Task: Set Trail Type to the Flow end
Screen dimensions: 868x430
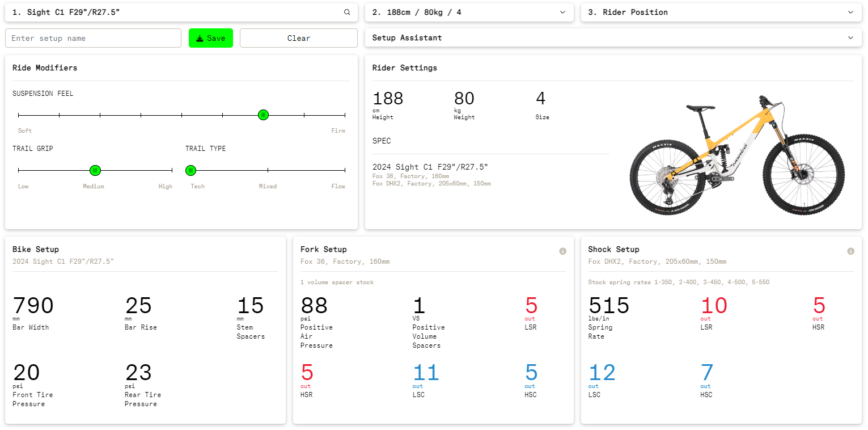Action: (345, 170)
